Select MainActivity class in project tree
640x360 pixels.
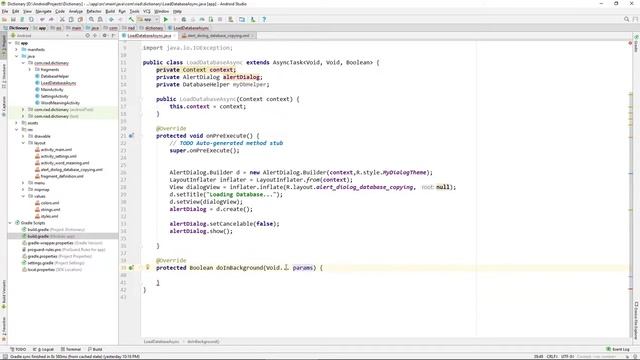click(x=52, y=89)
